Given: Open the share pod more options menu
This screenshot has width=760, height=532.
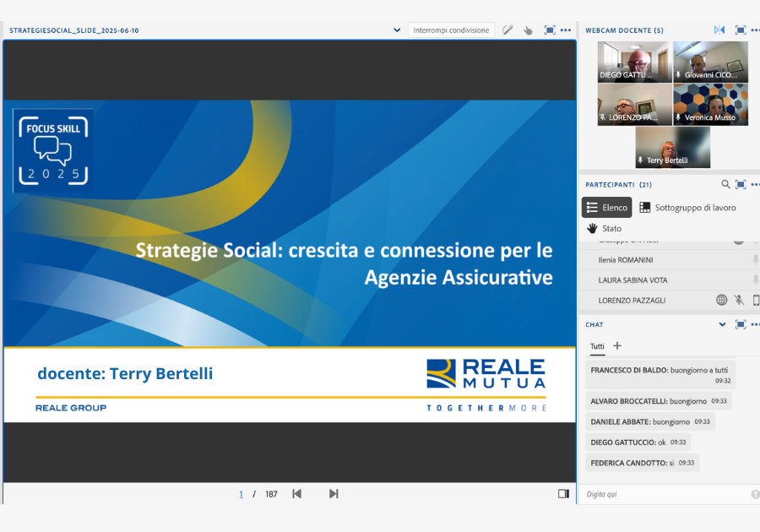Looking at the screenshot, I should coord(566,30).
